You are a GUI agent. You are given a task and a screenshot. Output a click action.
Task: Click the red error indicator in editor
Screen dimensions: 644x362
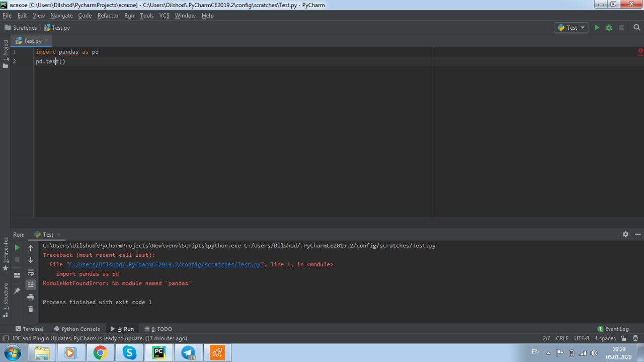coord(640,51)
